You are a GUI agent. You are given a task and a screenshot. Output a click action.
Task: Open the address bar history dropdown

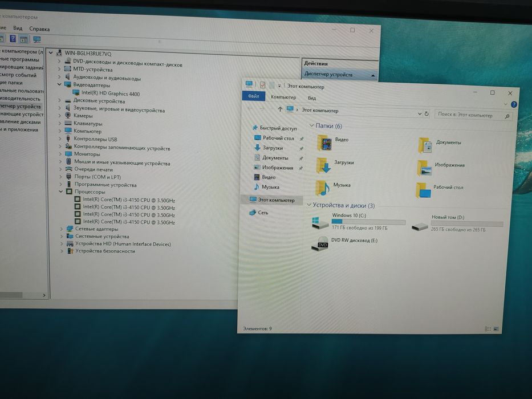[420, 113]
